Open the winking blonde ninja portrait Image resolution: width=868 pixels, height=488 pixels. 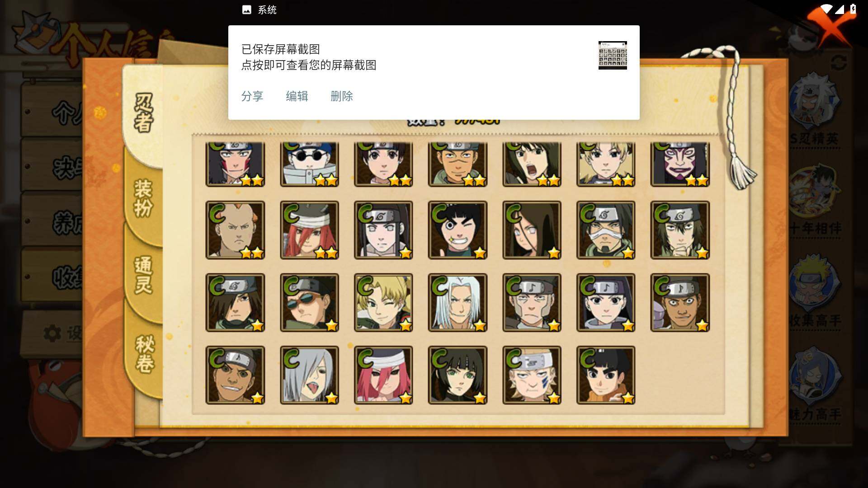(x=383, y=303)
